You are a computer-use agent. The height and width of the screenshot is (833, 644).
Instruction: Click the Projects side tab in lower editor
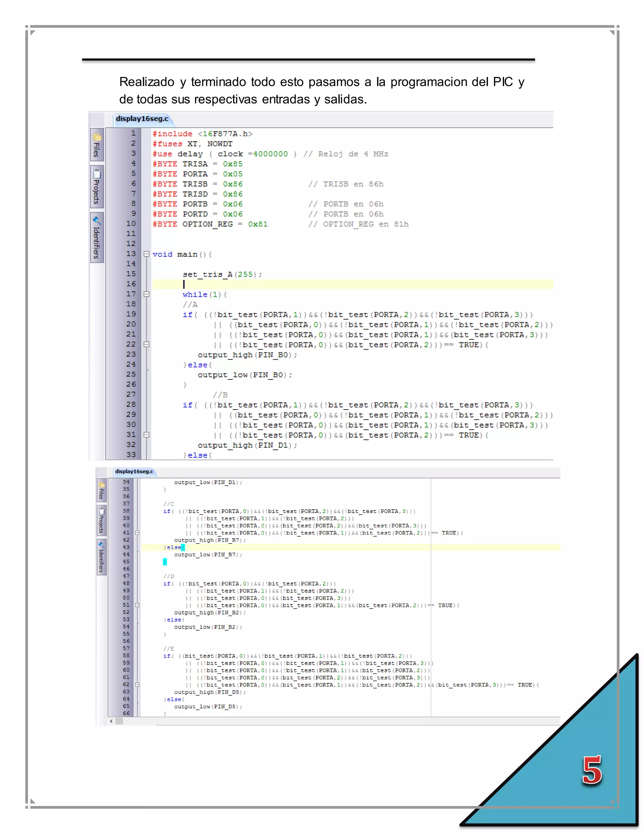pyautogui.click(x=101, y=520)
